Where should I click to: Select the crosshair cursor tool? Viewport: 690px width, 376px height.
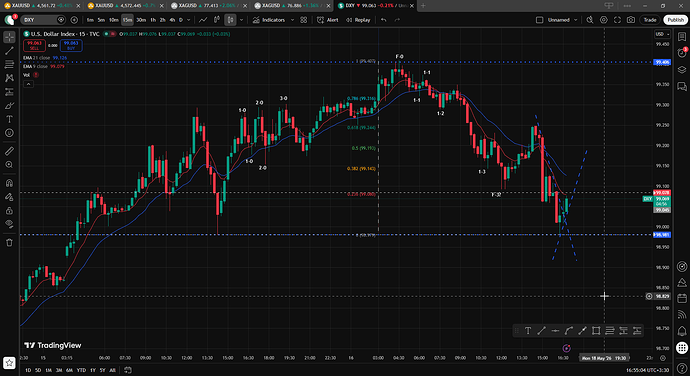[9, 37]
